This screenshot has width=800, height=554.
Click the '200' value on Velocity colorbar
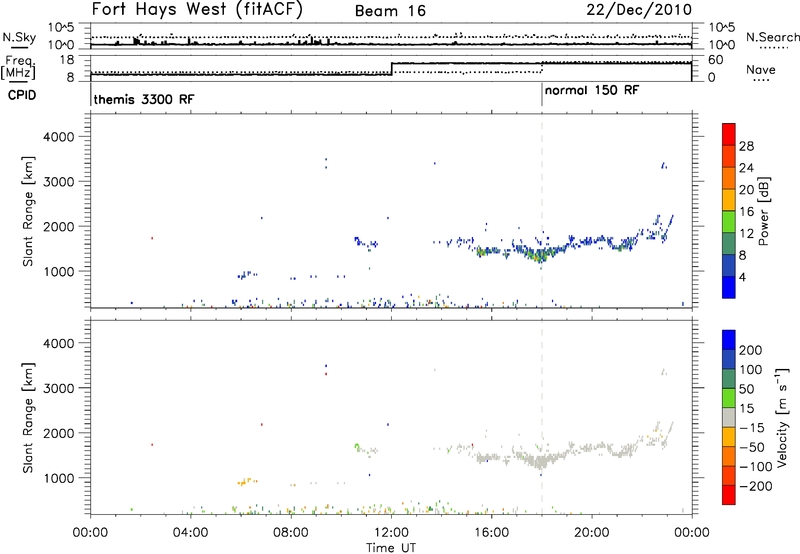coord(751,350)
